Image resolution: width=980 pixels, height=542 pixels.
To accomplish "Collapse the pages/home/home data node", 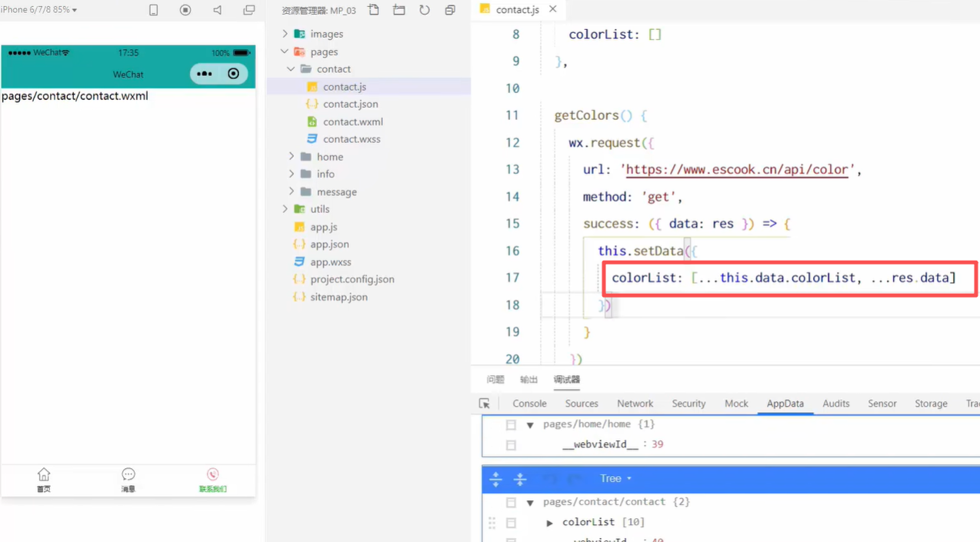I will 530,425.
